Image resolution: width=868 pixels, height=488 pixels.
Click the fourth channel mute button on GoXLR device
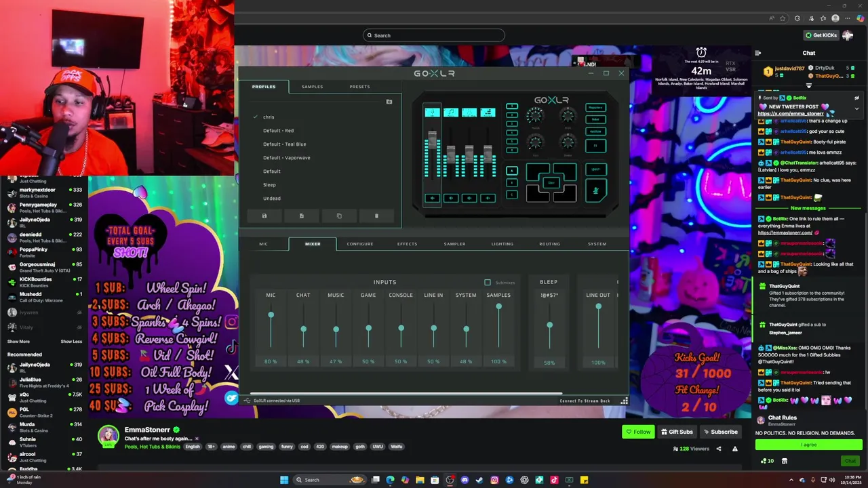tap(488, 198)
